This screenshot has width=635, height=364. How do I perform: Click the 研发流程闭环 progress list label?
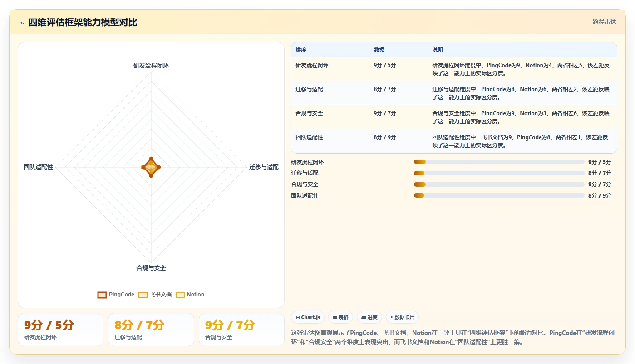pos(308,162)
